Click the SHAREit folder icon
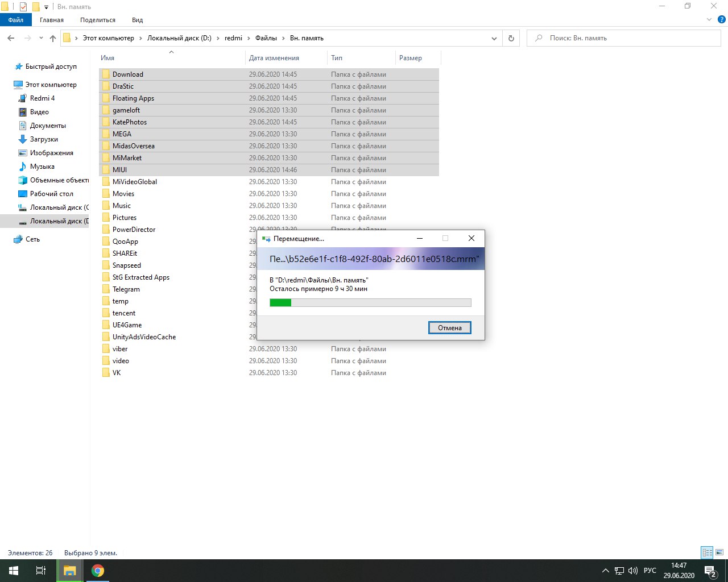 coord(106,253)
